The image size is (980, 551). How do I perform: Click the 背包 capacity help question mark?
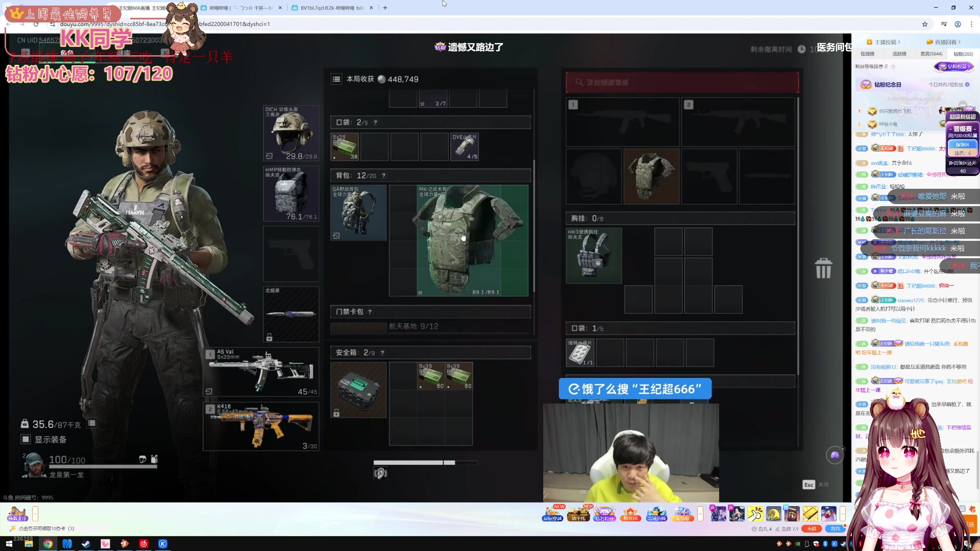(384, 176)
